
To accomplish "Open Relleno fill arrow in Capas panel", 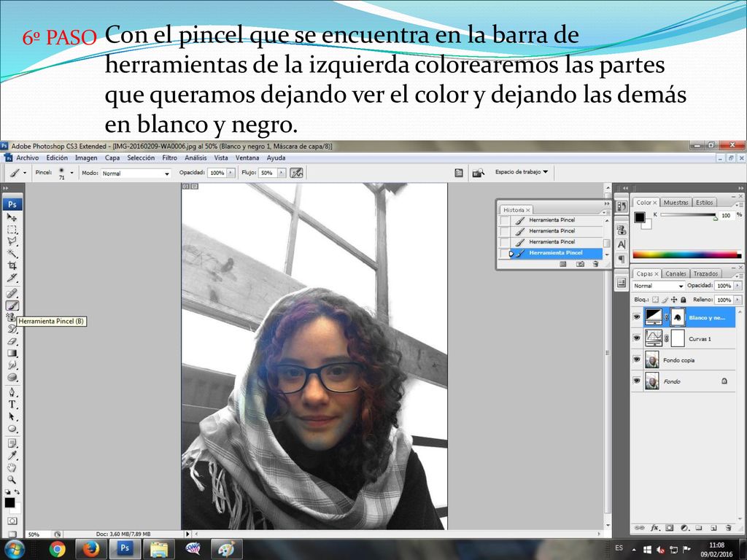I will (738, 300).
